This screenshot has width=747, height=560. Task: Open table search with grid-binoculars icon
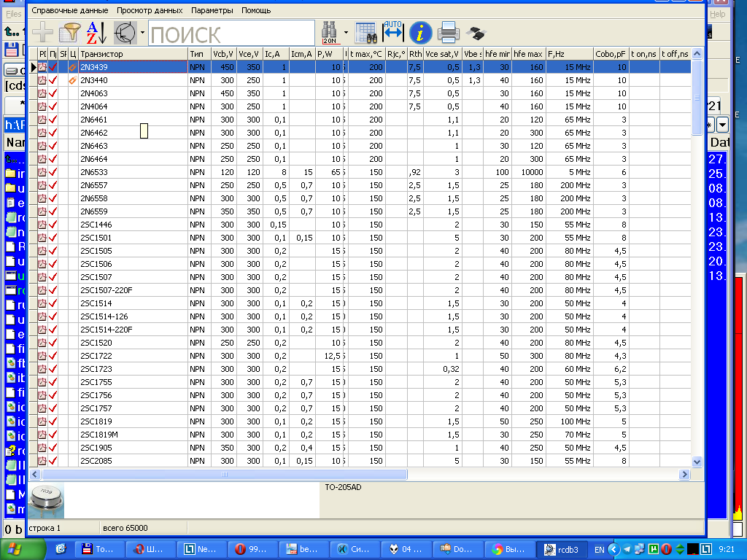click(x=366, y=33)
